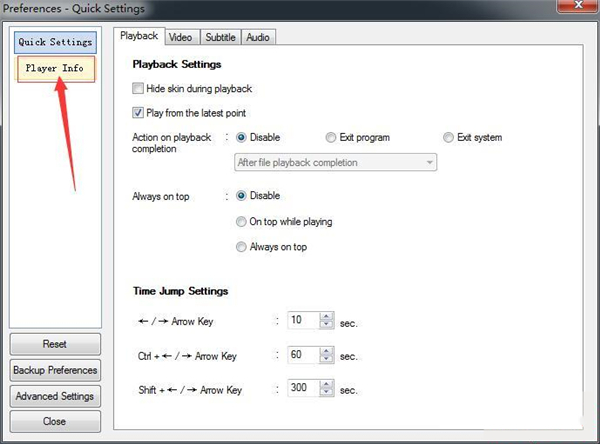The image size is (600, 444).
Task: Switch to the Video tab
Action: click(x=181, y=37)
